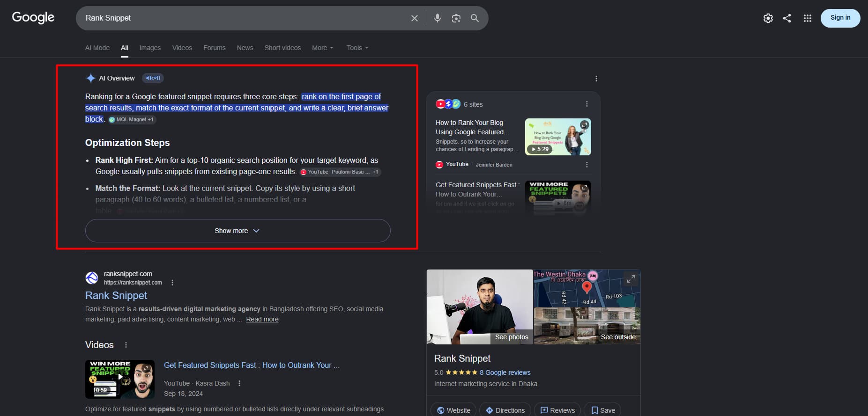
Task: Click Get Featured Snippets Fast source title
Action: point(477,190)
